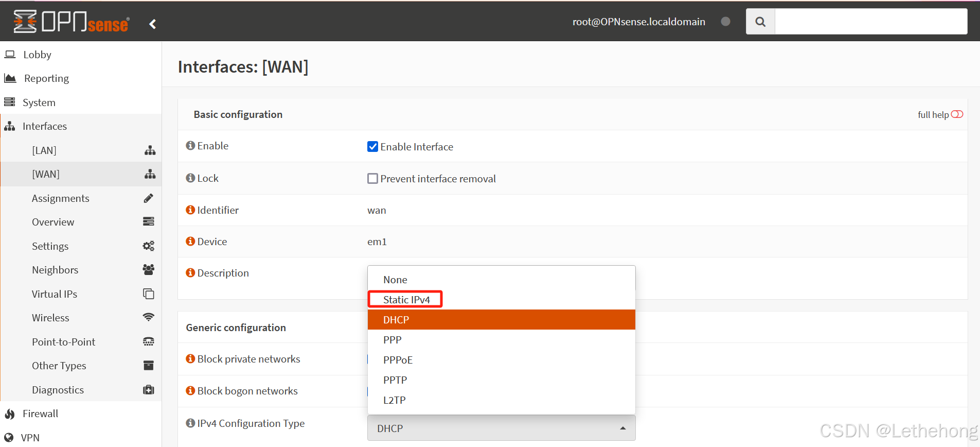Uncheck the Enable Interface checkbox
This screenshot has width=980, height=447.
pyautogui.click(x=372, y=147)
